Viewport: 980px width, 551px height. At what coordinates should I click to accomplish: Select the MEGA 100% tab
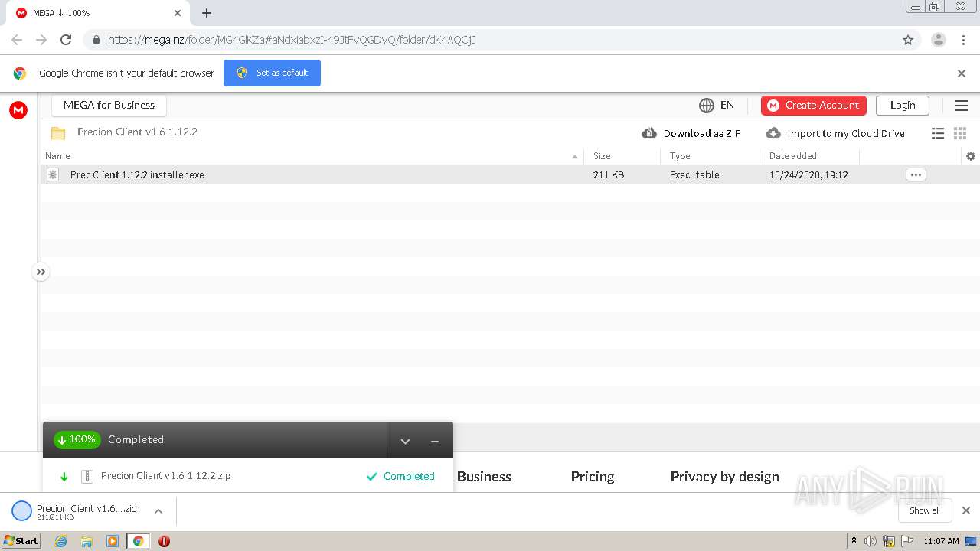(x=98, y=13)
